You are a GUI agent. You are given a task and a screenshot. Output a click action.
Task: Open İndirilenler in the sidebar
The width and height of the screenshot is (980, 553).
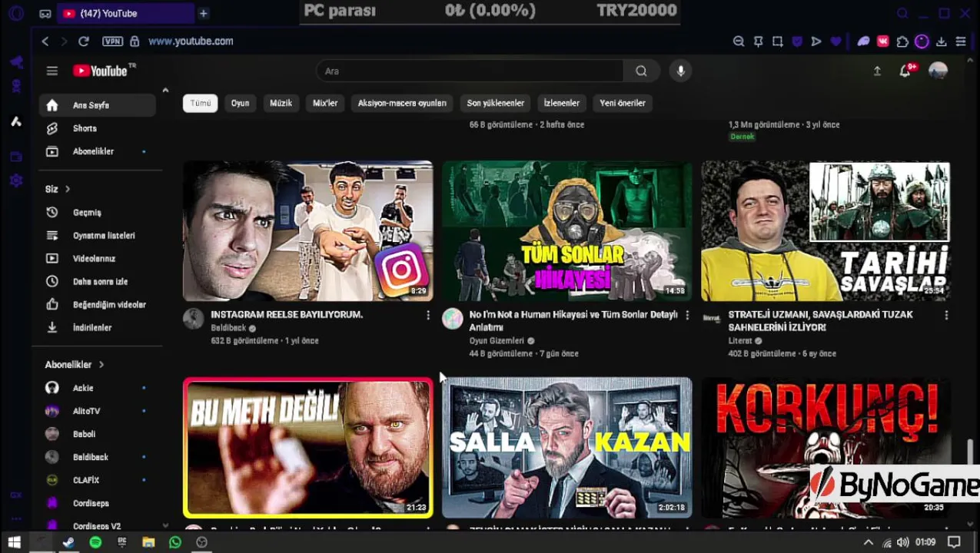pos(98,328)
